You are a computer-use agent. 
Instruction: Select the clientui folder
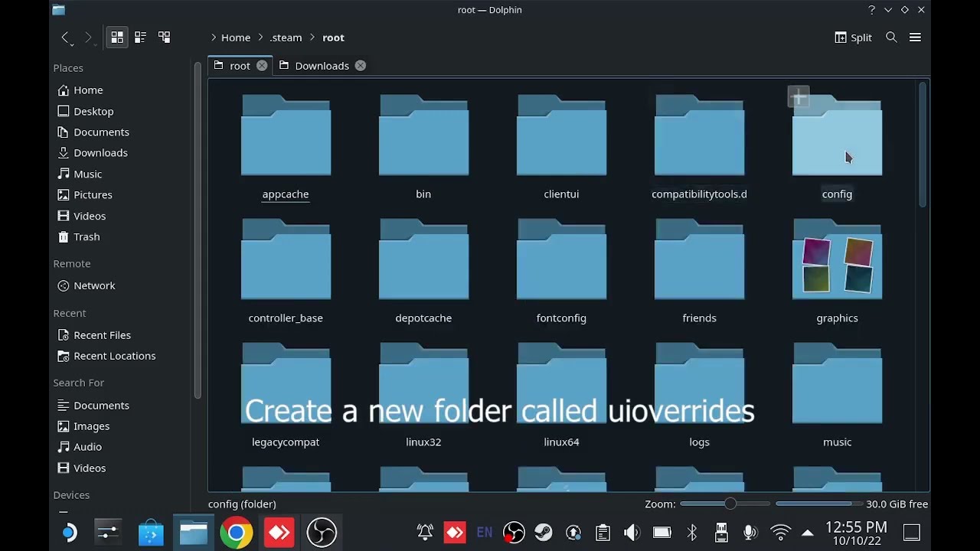(561, 136)
